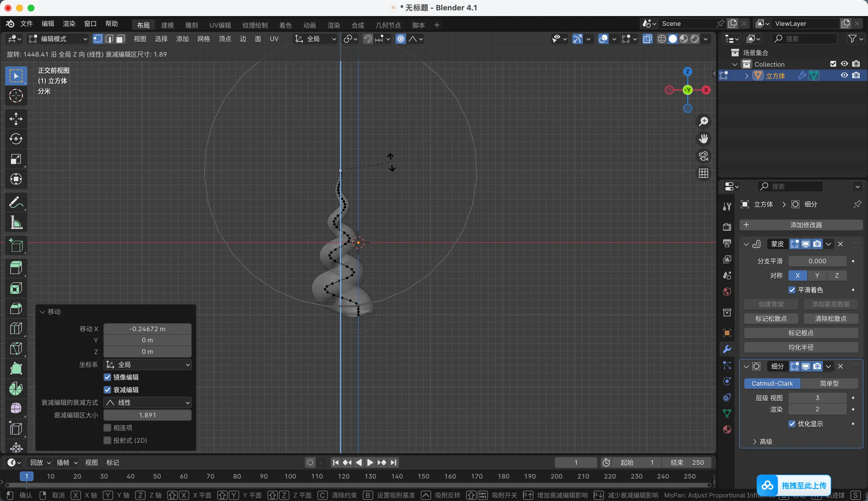Screen dimensions: 868x501
Task: Toggle camera view icon in viewport
Action: coord(703,156)
